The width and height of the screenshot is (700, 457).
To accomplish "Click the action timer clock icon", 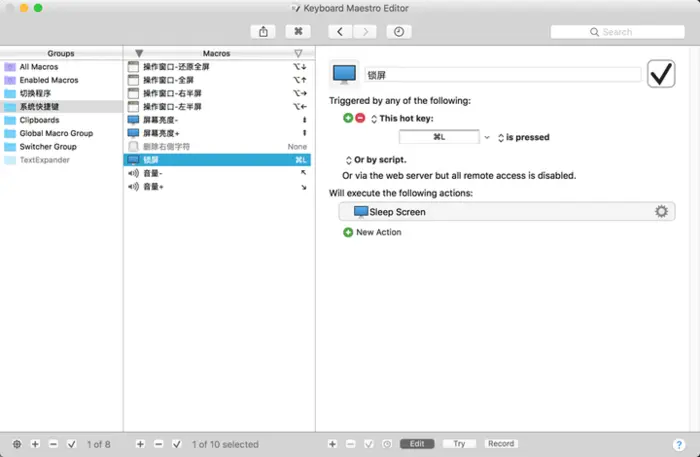I will 387,444.
